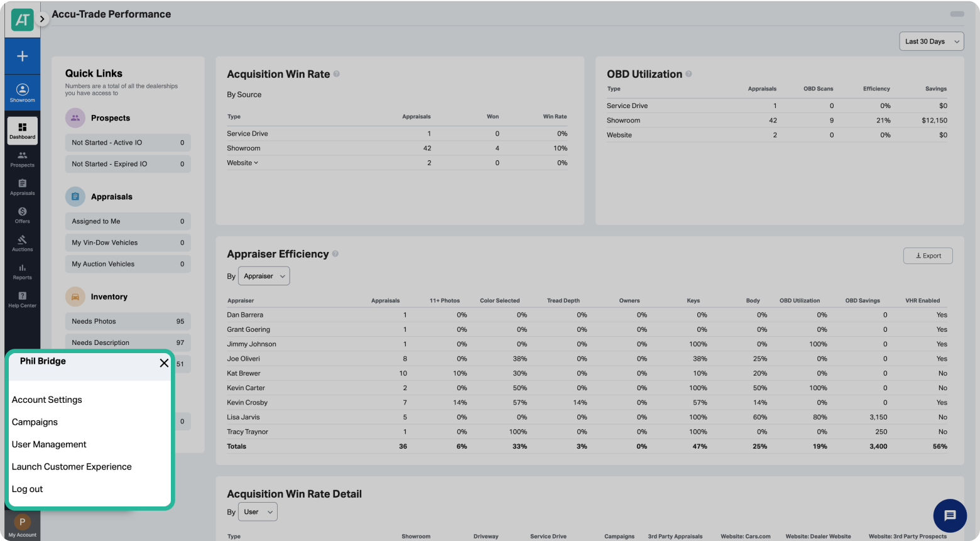Image resolution: width=980 pixels, height=541 pixels.
Task: Open Not Started - Active IO link
Action: [128, 143]
